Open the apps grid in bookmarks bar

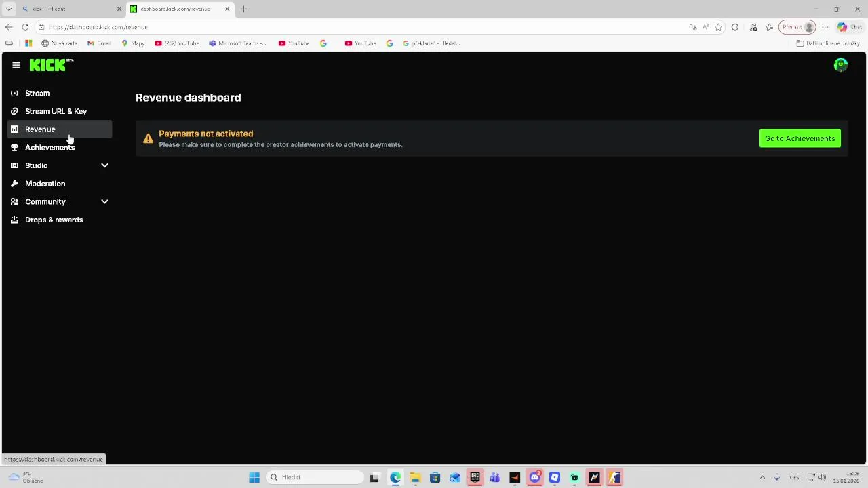pyautogui.click(x=28, y=43)
